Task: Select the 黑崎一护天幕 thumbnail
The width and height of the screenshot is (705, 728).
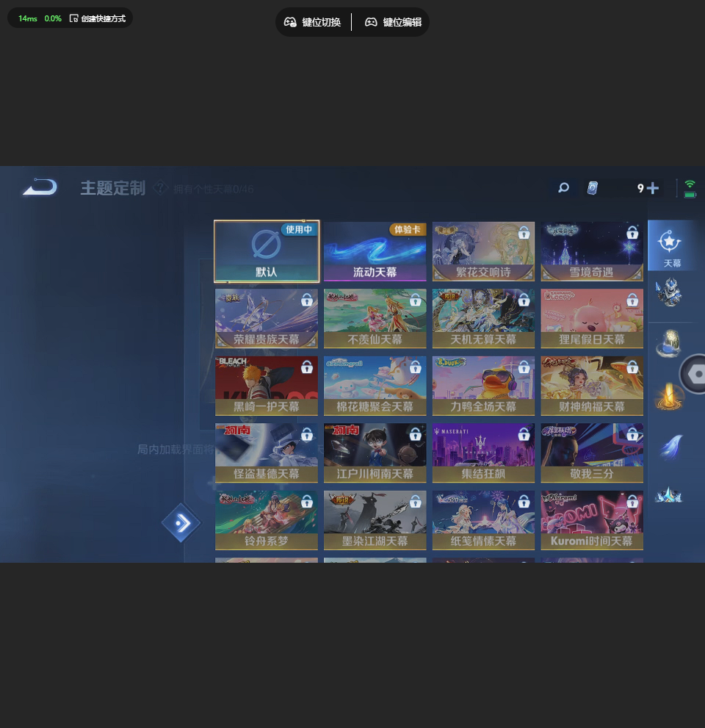Action: [x=267, y=386]
